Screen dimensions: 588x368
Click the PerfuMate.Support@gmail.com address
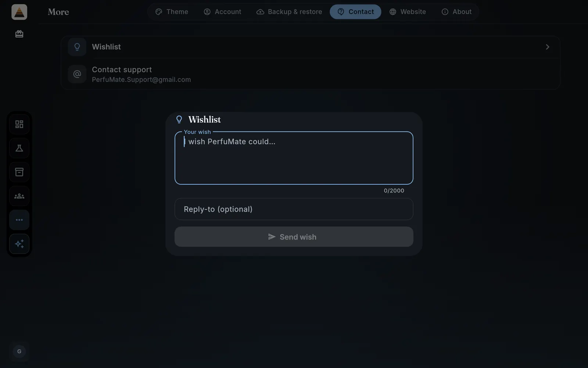coord(141,79)
